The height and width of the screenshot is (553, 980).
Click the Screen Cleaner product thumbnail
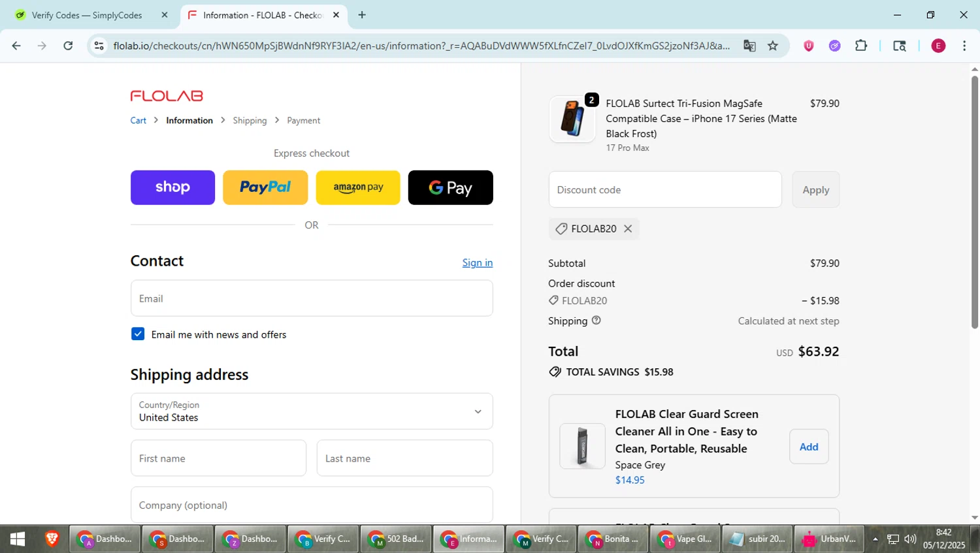pos(582,447)
